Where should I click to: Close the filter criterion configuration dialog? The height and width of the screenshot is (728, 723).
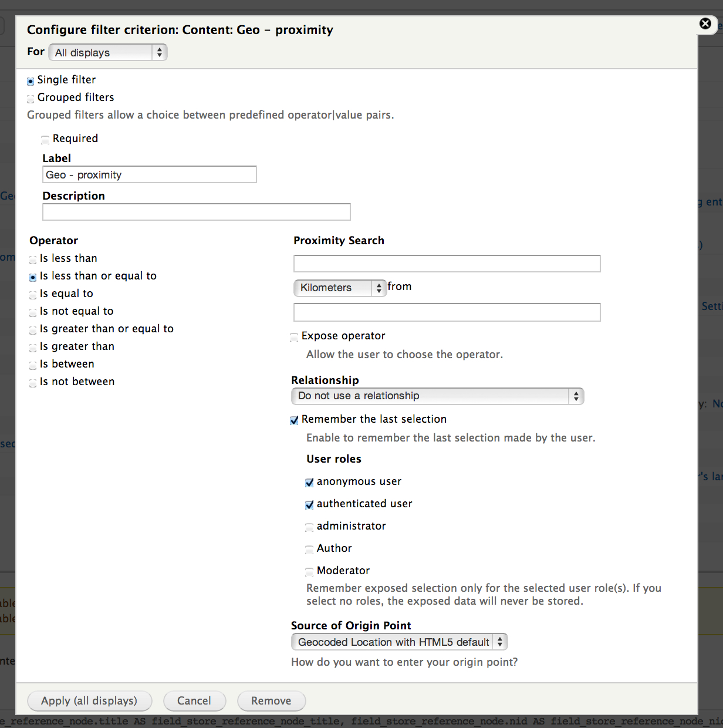[705, 24]
